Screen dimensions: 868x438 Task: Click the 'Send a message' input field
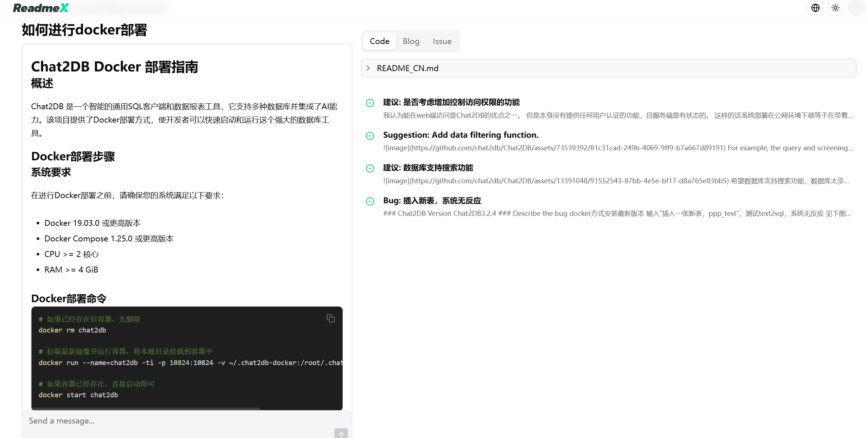click(x=148, y=421)
